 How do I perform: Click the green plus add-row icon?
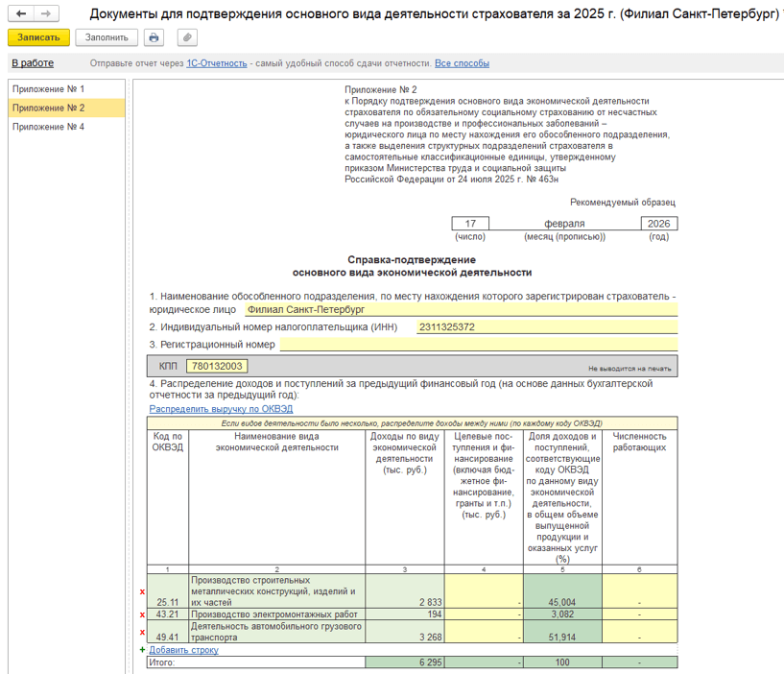point(142,650)
